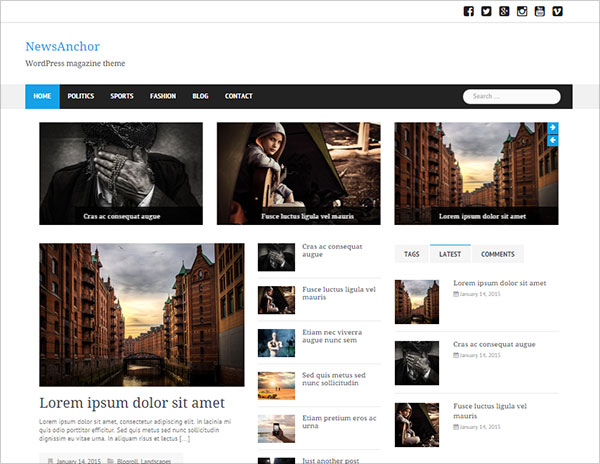The image size is (600, 464).
Task: Open the Contact menu item
Action: click(238, 96)
